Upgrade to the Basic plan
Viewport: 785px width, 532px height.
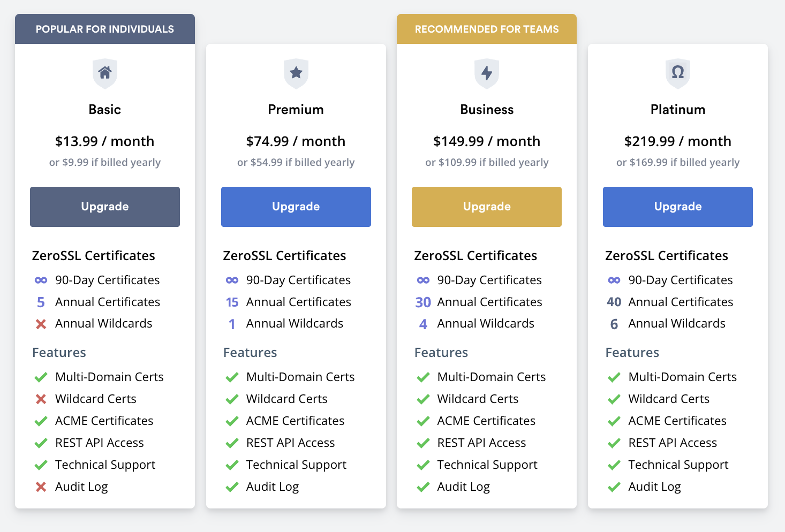coord(105,207)
